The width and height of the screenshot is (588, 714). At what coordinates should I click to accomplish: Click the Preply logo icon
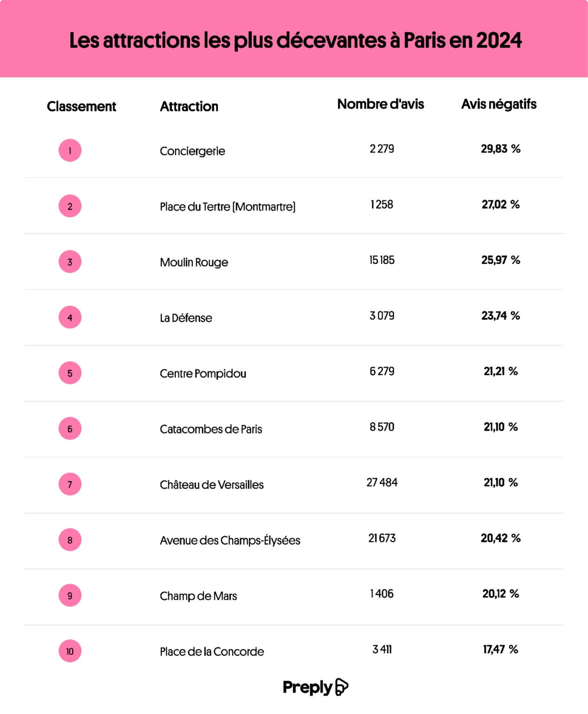point(342,687)
